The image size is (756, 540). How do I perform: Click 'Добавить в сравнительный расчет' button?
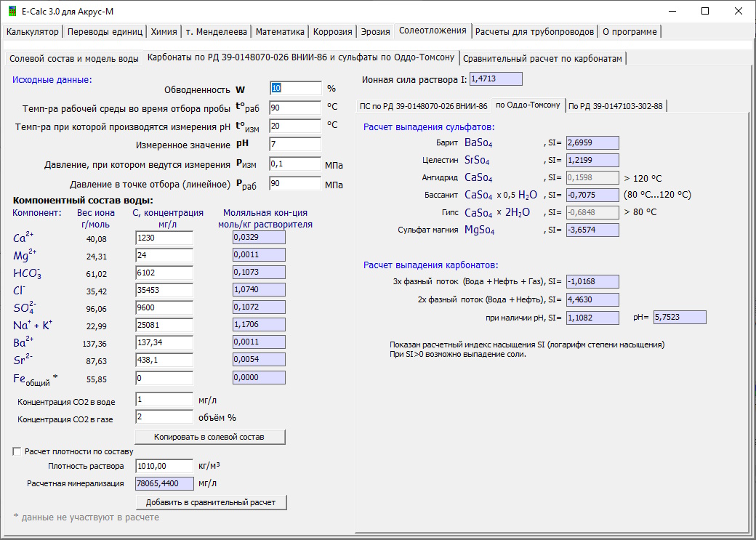[x=211, y=502]
